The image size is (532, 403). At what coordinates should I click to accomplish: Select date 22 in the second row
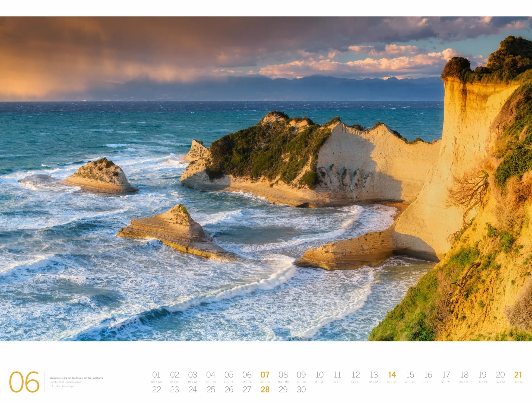click(x=156, y=389)
